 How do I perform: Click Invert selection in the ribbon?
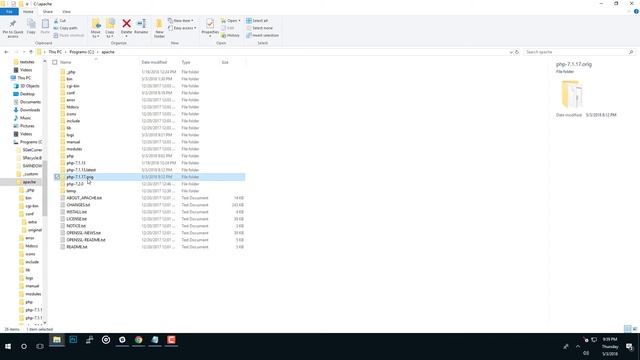point(262,35)
